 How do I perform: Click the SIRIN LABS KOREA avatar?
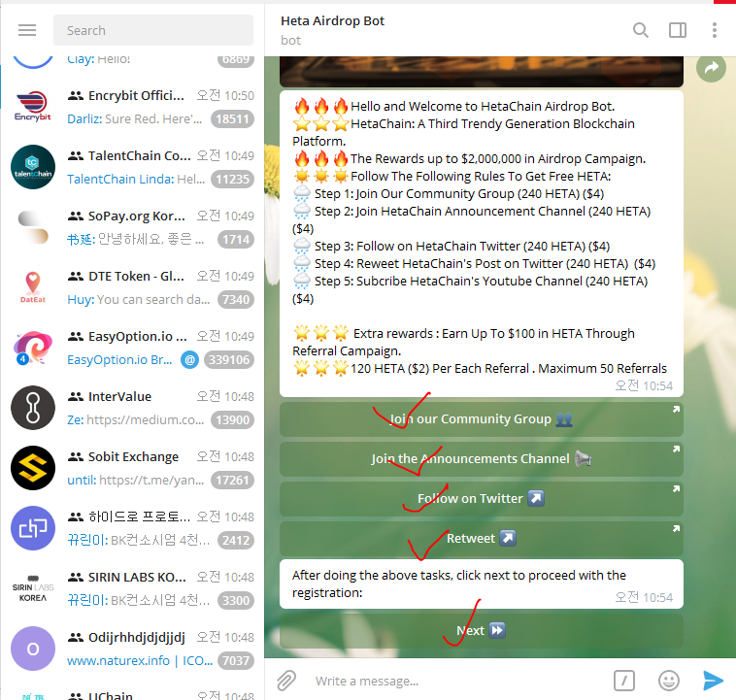(x=33, y=588)
